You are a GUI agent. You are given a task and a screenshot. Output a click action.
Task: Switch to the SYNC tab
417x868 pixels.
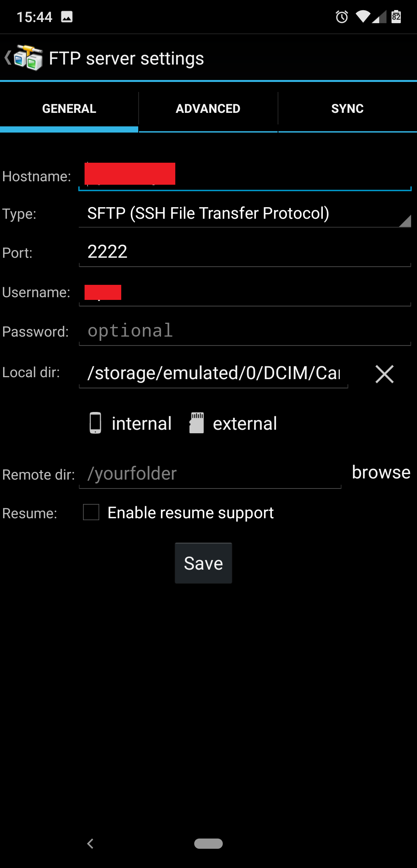click(x=347, y=109)
